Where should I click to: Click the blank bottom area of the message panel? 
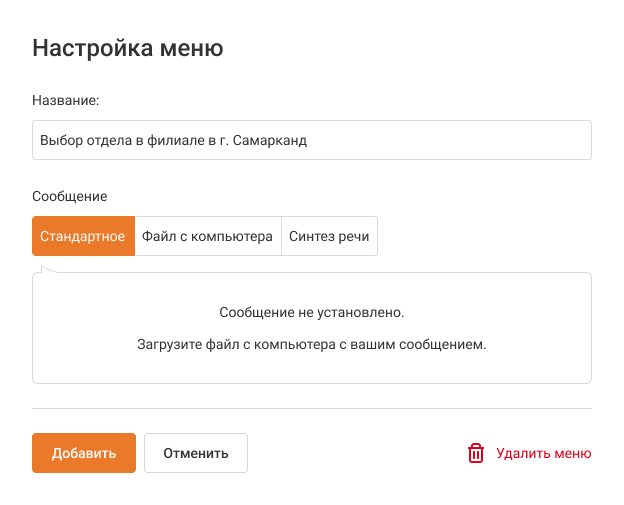pyautogui.click(x=312, y=370)
